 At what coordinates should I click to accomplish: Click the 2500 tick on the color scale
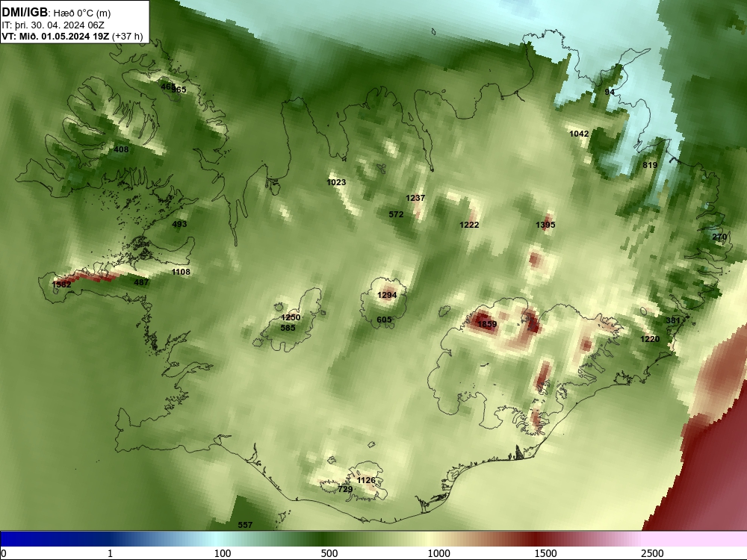coord(652,553)
